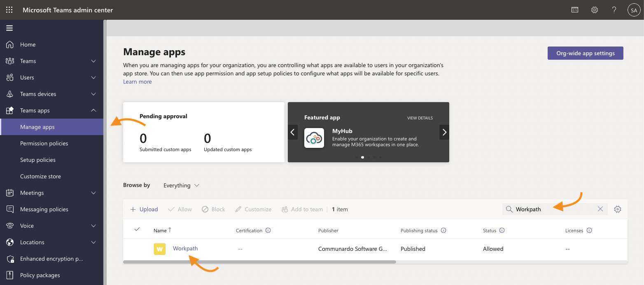Expand the Users section chevron
Viewport: 644px width, 285px height.
tap(93, 77)
